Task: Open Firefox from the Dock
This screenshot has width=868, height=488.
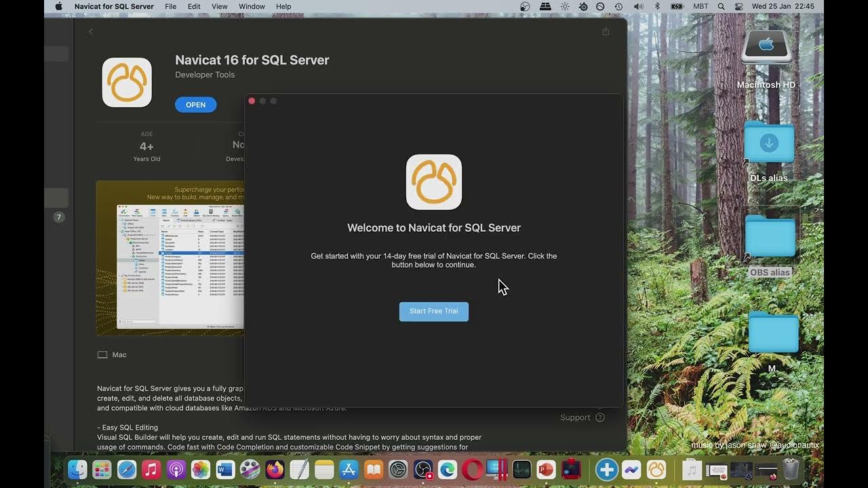Action: 275,469
